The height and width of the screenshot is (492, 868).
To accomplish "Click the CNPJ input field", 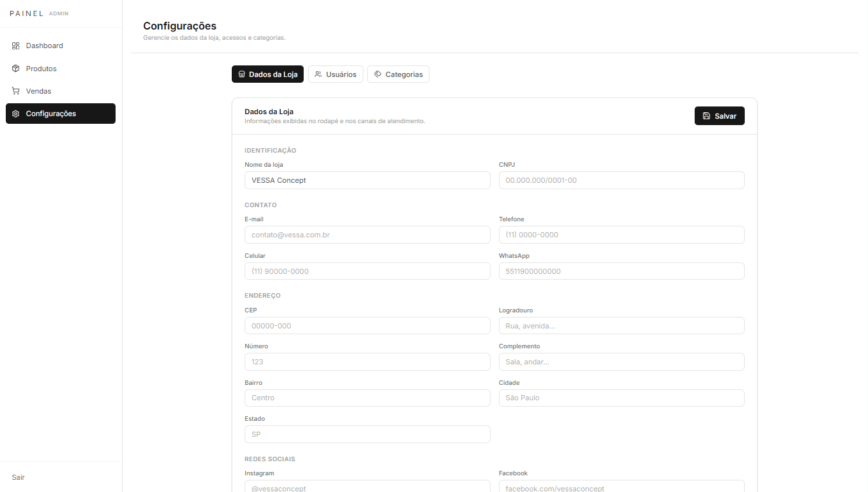I will (x=621, y=180).
